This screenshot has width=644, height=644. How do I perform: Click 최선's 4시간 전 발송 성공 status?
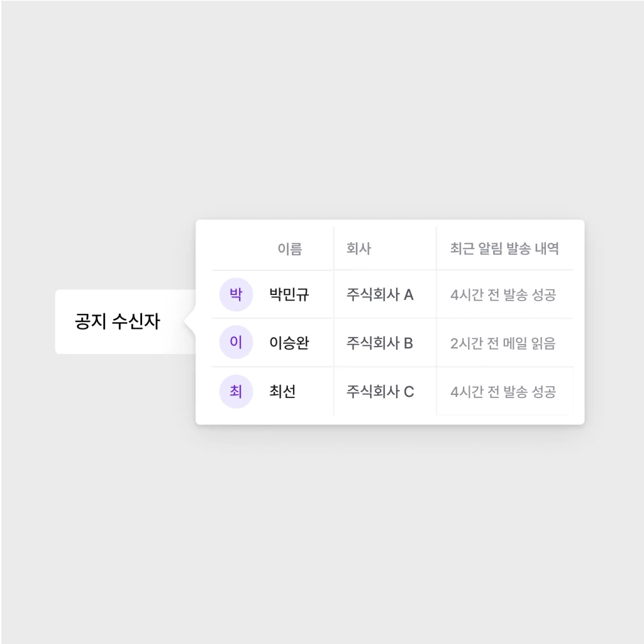503,392
